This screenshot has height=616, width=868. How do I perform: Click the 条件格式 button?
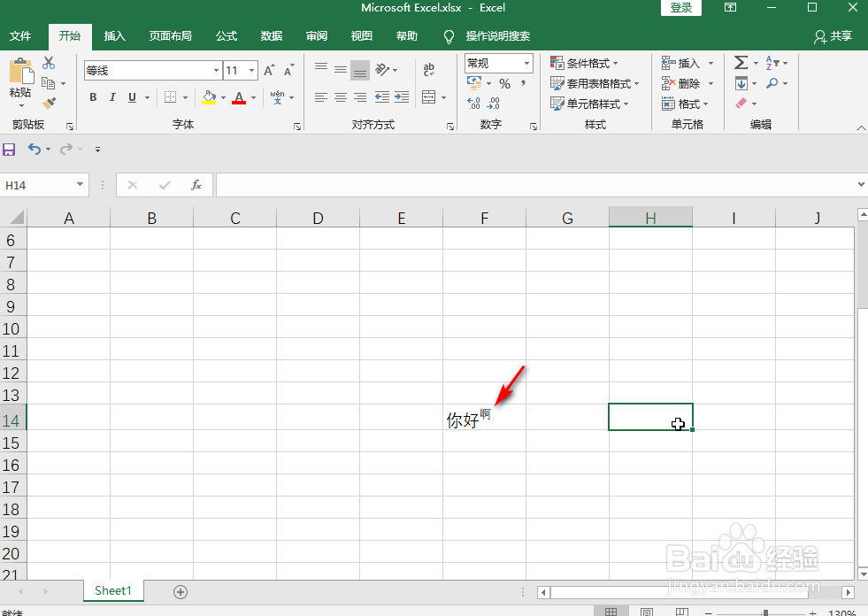(x=587, y=63)
